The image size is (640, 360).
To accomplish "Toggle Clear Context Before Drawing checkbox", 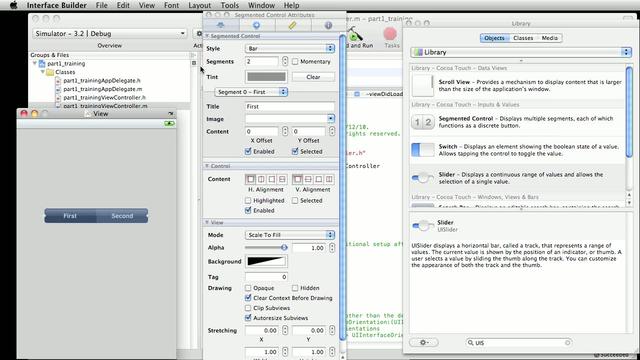I will 248,298.
